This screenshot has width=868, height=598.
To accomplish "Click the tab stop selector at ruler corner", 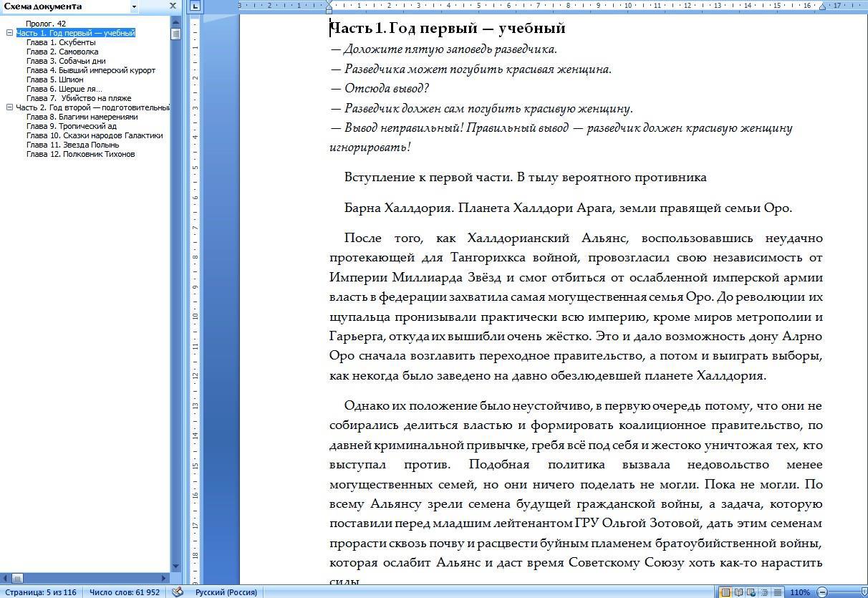I will (x=196, y=6).
